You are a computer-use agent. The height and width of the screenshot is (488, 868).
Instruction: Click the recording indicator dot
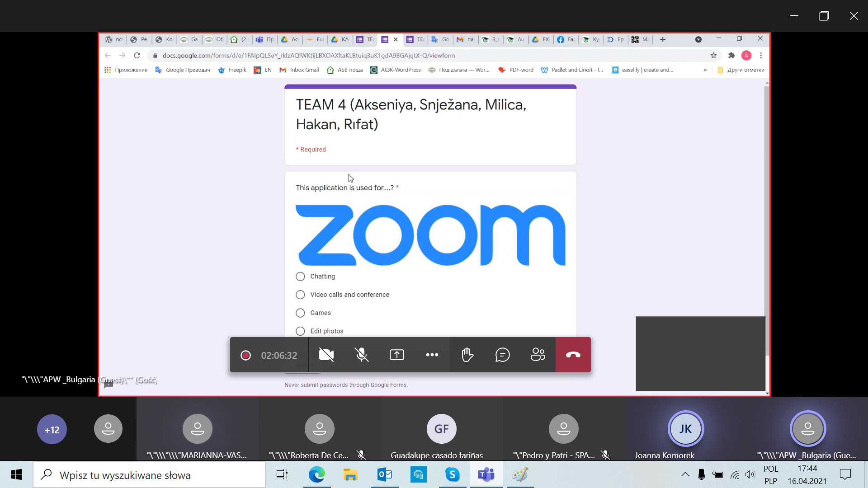(245, 355)
